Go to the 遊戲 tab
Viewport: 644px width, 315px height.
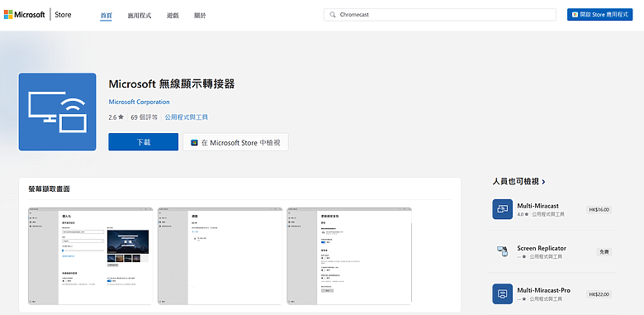click(x=173, y=16)
